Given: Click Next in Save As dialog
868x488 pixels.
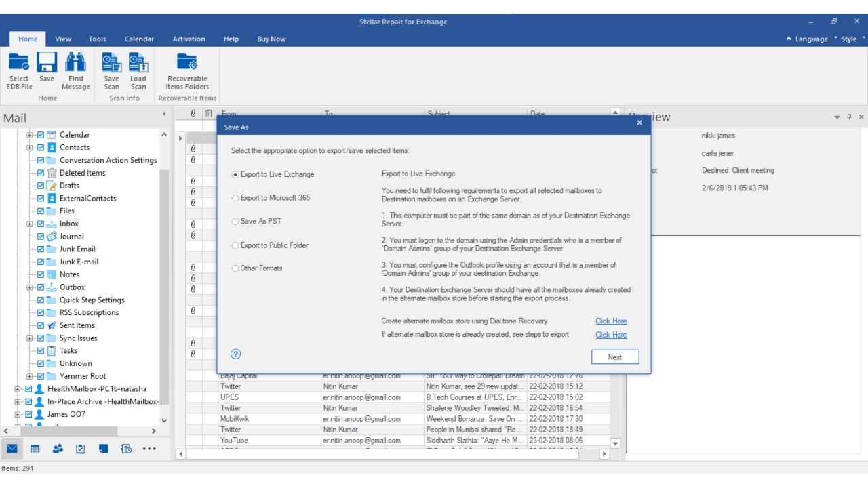Looking at the screenshot, I should click(x=615, y=357).
